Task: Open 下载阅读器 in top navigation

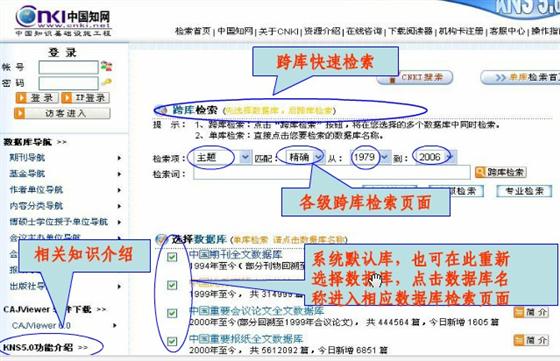Action: coord(411,31)
